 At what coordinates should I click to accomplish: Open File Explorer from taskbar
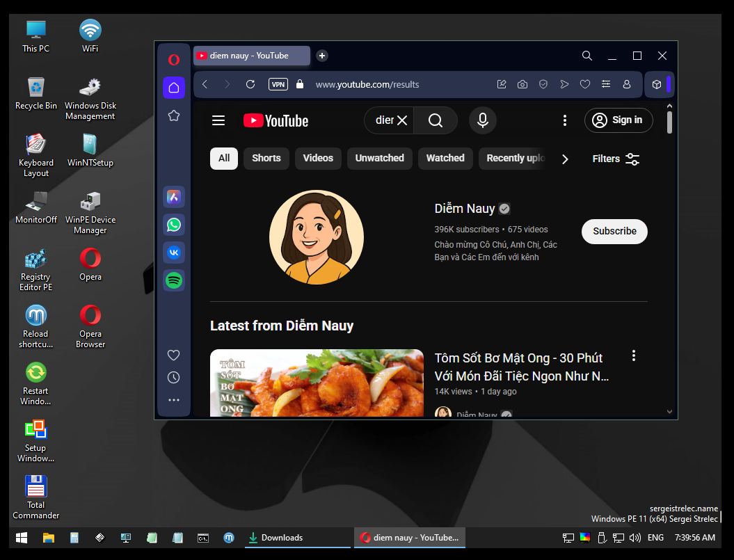tap(49, 538)
